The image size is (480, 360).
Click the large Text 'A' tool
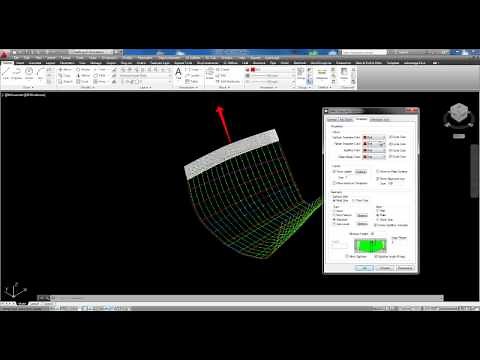point(178,73)
